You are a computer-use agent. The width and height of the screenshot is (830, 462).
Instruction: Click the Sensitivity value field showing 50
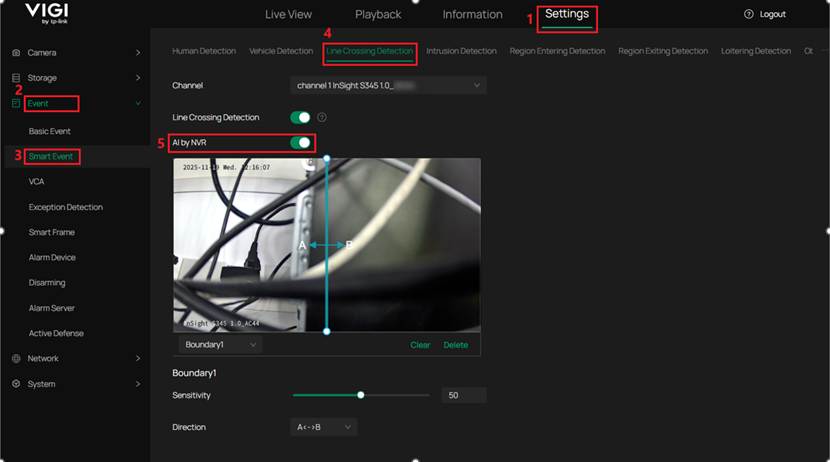coord(463,395)
